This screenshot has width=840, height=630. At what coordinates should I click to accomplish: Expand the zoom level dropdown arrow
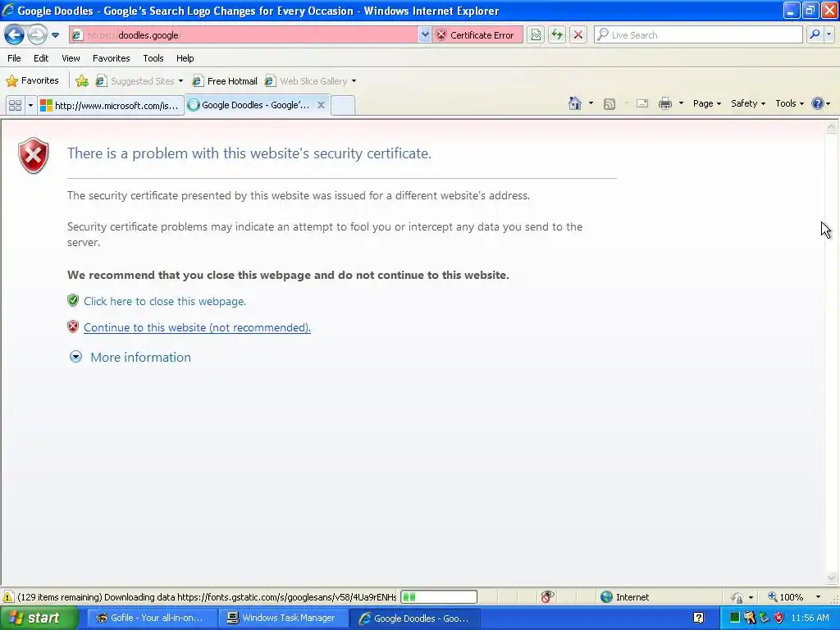coord(818,597)
